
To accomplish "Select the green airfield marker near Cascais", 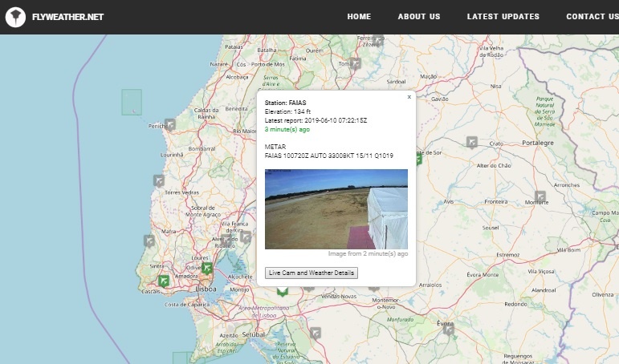I will (x=164, y=281).
